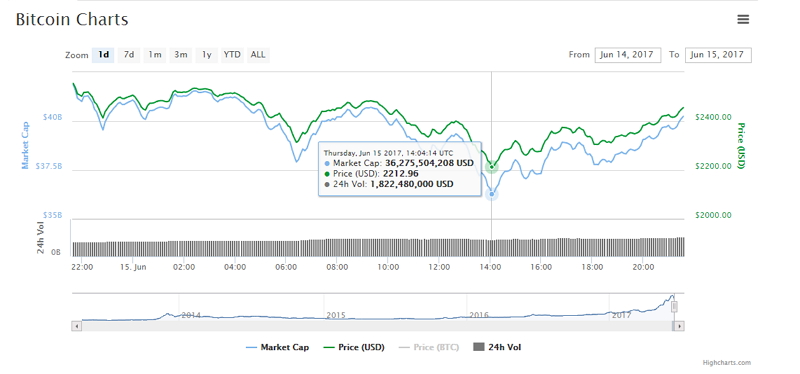
Task: Click the 20:00 time axis label
Action: tap(643, 267)
